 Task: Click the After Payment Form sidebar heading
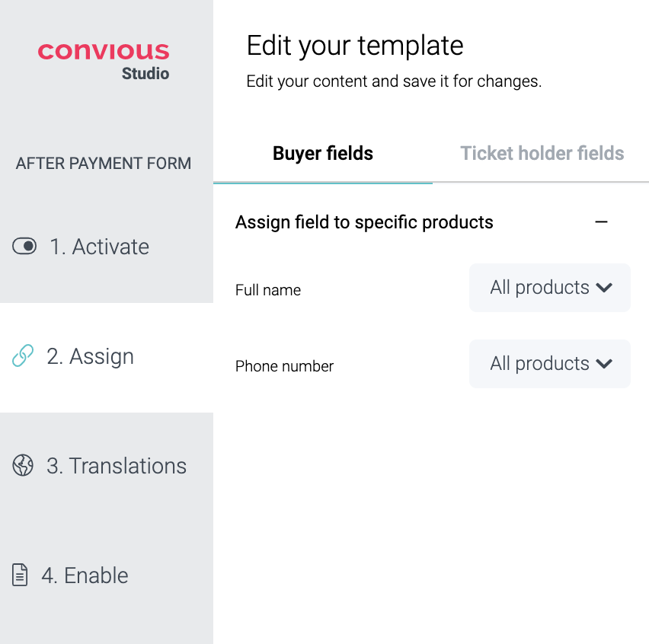point(104,163)
